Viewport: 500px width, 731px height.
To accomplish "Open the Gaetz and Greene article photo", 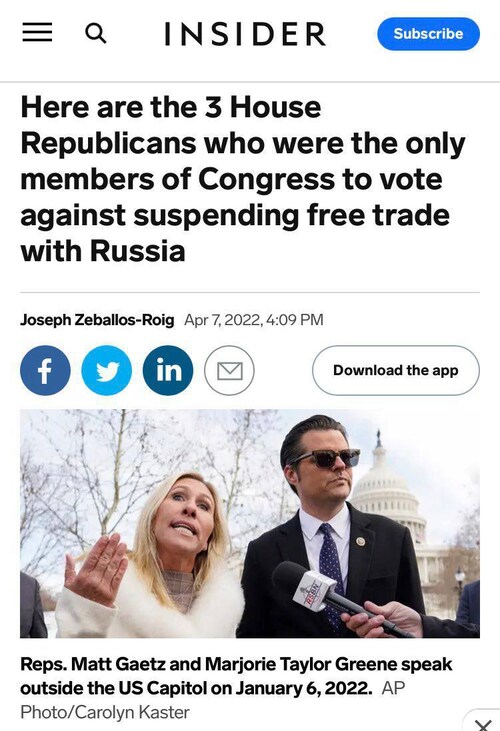I will pos(250,524).
